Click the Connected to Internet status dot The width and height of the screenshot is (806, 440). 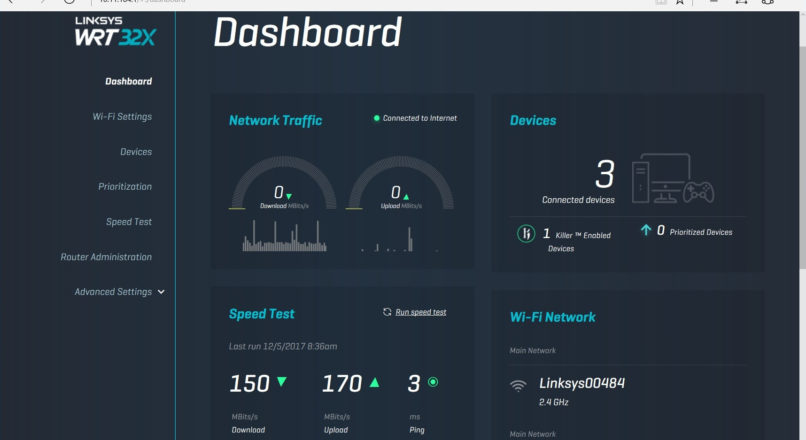point(376,118)
